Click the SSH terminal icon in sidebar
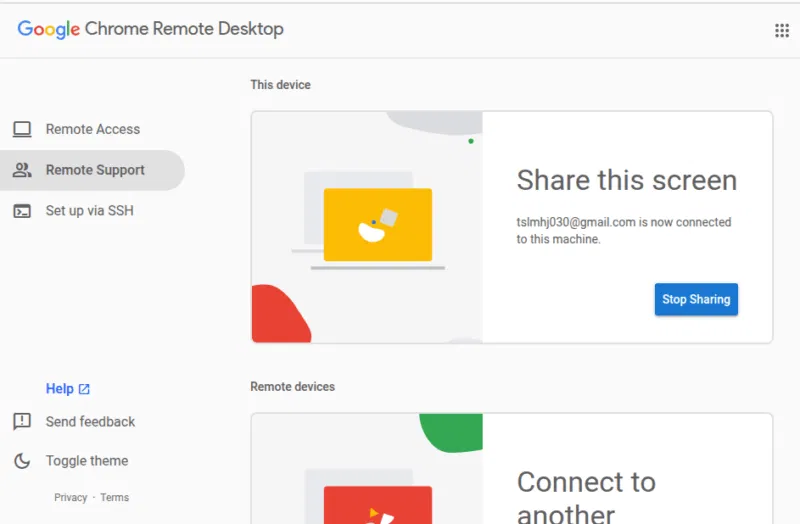 coord(22,211)
